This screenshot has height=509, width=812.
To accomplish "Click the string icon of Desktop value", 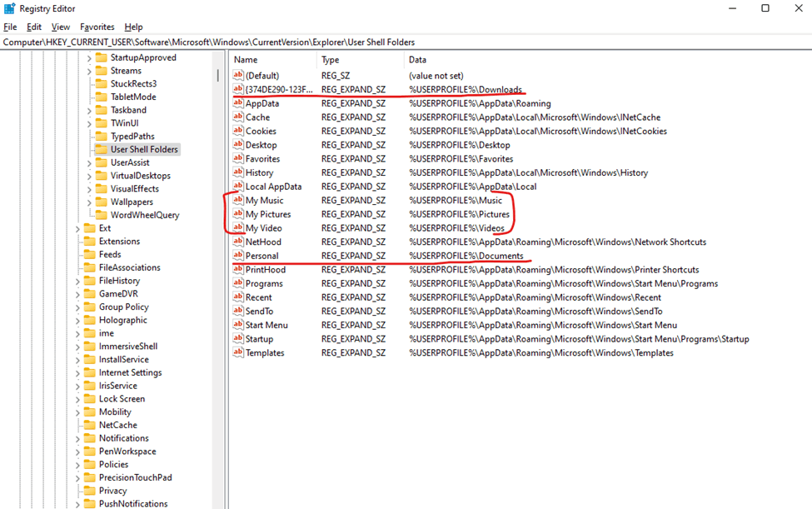I will (237, 144).
